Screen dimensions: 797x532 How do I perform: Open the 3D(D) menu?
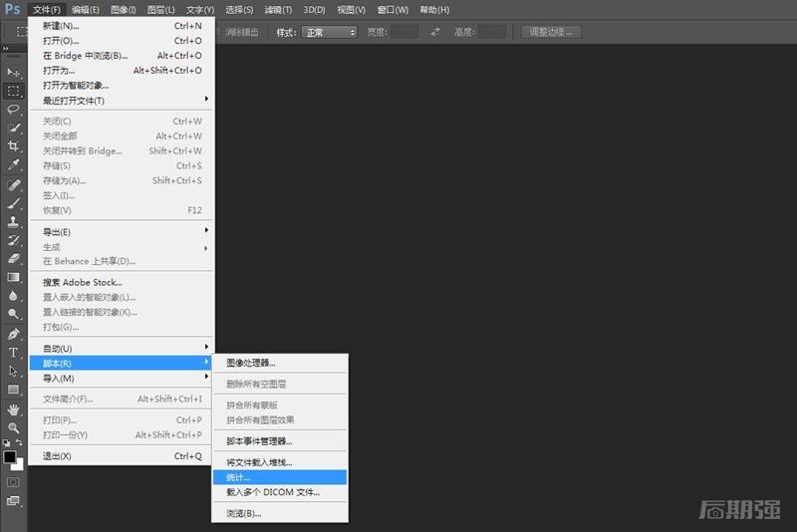pyautogui.click(x=314, y=10)
